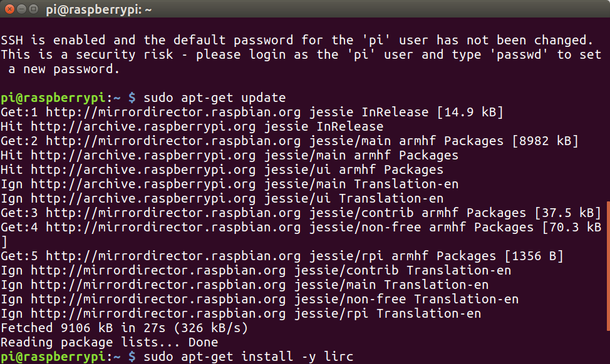Click the 'sudo apt-get update' command text
Viewport: 610px width, 364px height.
[214, 98]
